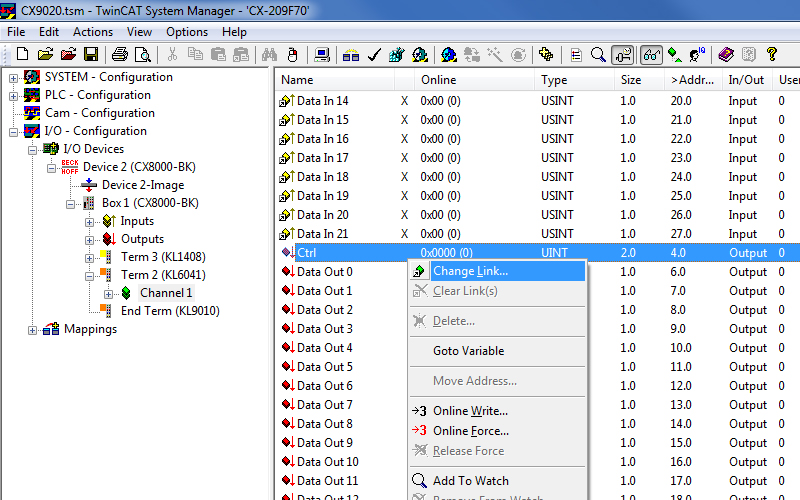Open Print Preview from the toolbar
Screen dimensions: 800x500
click(142, 54)
